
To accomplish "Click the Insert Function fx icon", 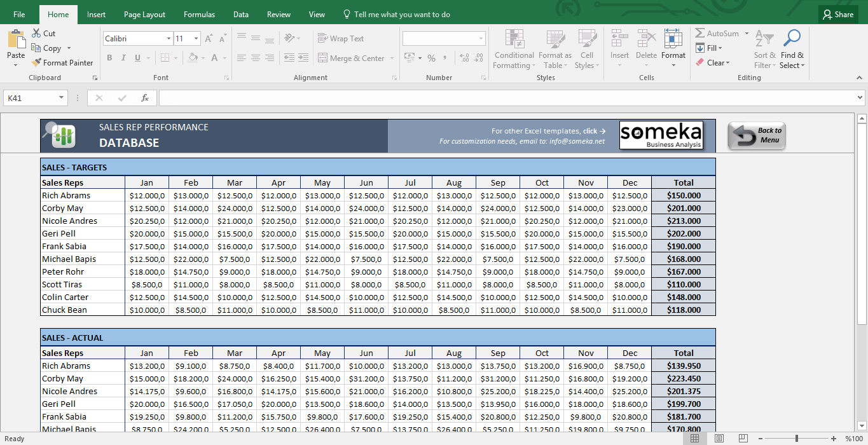I will pyautogui.click(x=145, y=98).
